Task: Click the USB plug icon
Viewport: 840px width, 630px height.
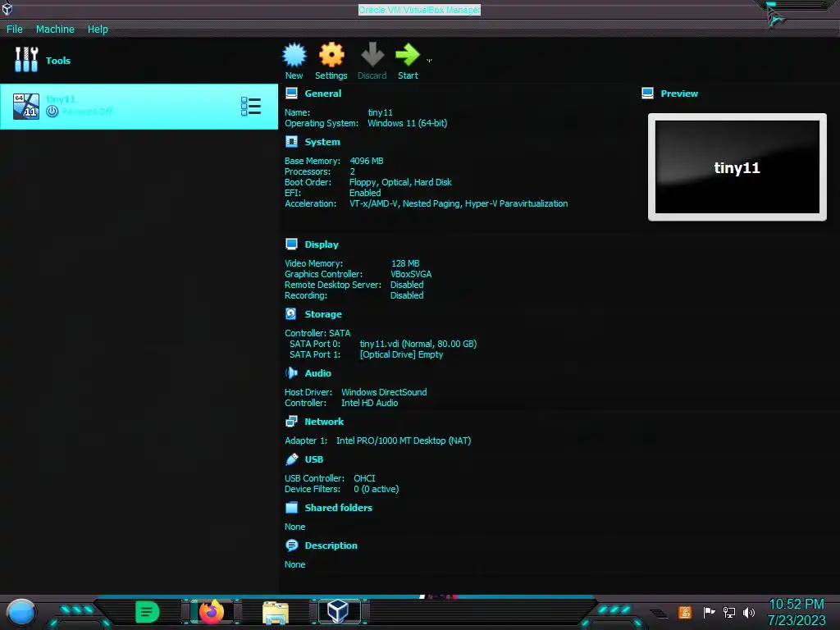Action: [291, 459]
